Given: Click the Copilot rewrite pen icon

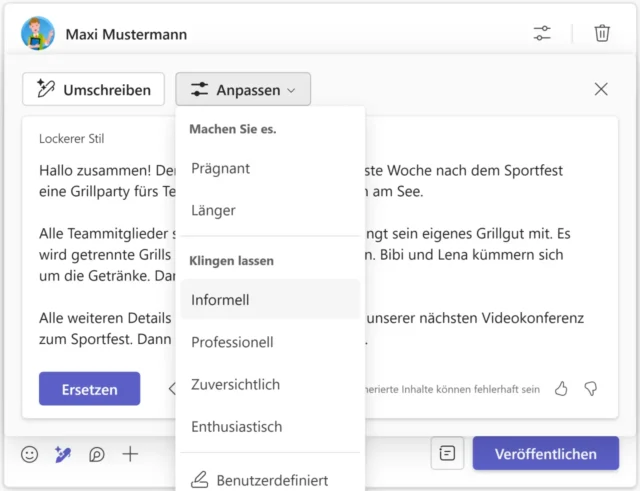Looking at the screenshot, I should click(63, 454).
